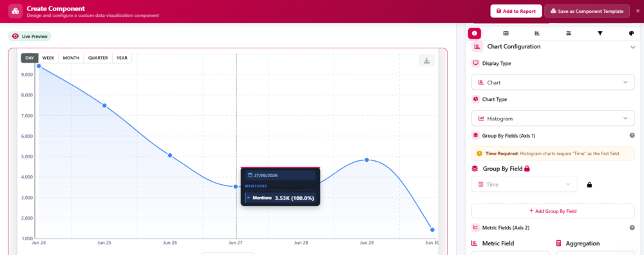Collapse the Chart Configuration section chevron
Viewport: 644px width, 255px height.
632,47
